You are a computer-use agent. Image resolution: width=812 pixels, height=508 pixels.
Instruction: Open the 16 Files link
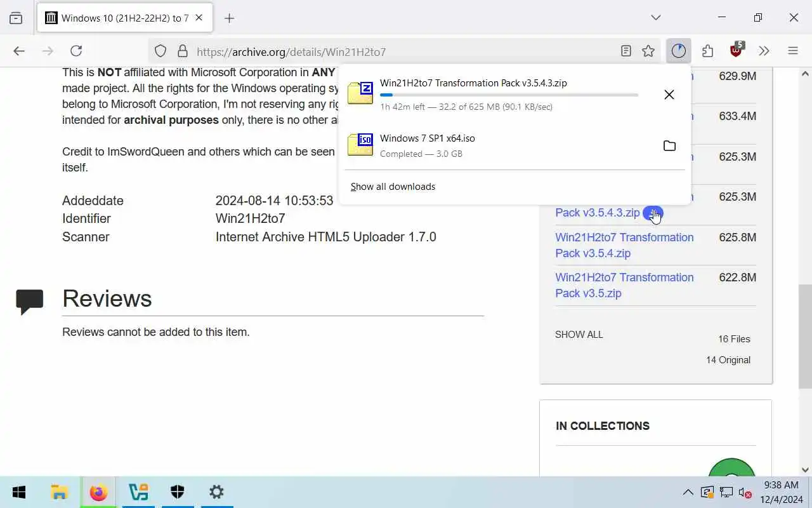pyautogui.click(x=734, y=339)
